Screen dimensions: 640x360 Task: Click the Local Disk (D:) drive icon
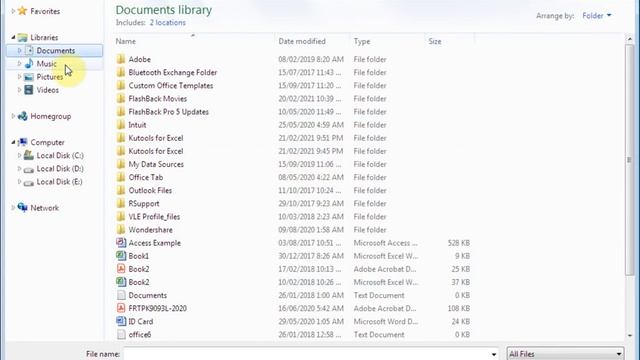[x=29, y=169]
